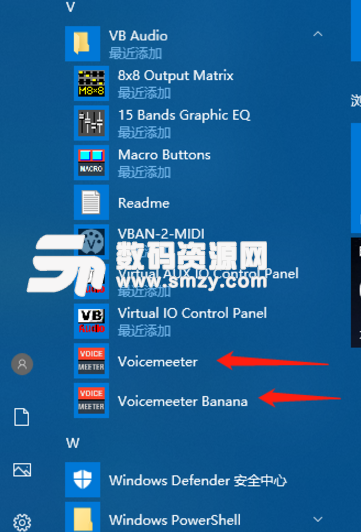
Task: Open Settings gear in Start sidebar
Action: coord(22,522)
